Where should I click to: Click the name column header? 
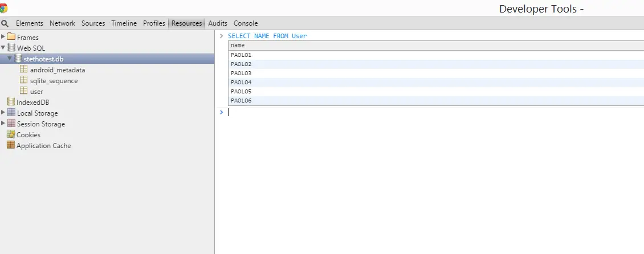(436, 46)
